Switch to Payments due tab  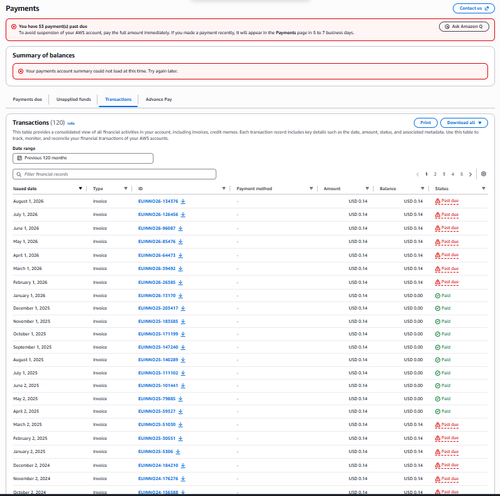(x=27, y=99)
